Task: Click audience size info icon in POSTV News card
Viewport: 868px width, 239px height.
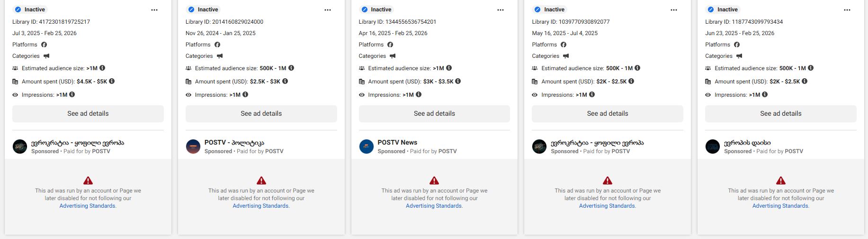Action: pyautogui.click(x=449, y=68)
